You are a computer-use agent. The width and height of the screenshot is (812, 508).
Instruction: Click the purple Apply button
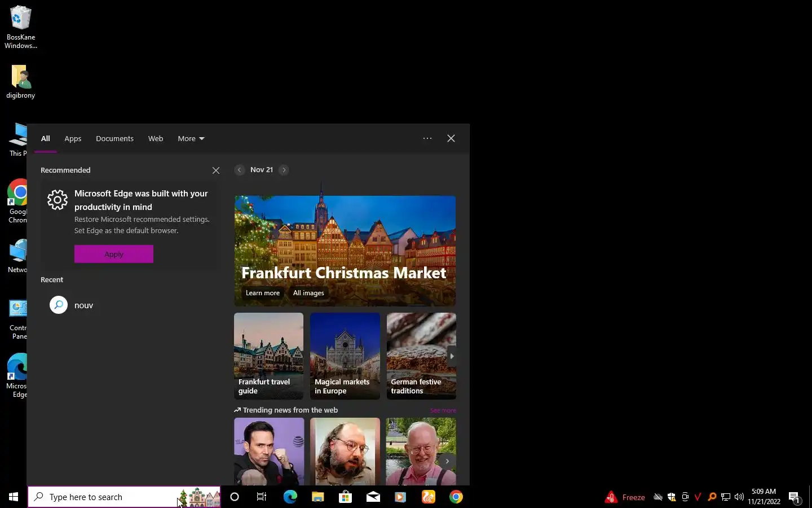point(114,254)
